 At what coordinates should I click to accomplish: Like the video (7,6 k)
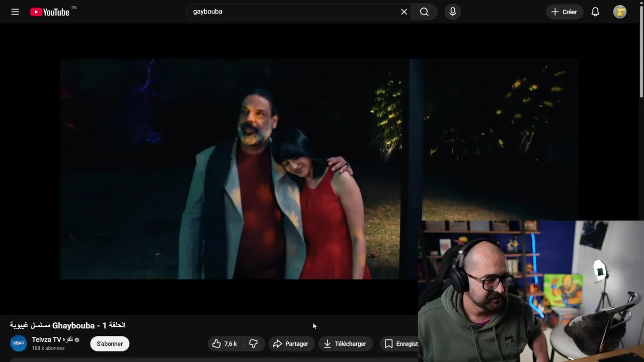225,344
